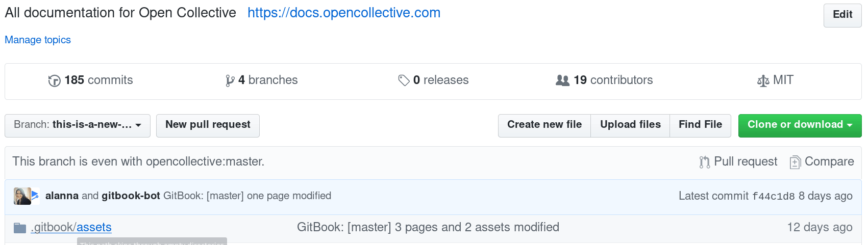Click the Manage topics link
This screenshot has height=245, width=868.
(x=38, y=40)
